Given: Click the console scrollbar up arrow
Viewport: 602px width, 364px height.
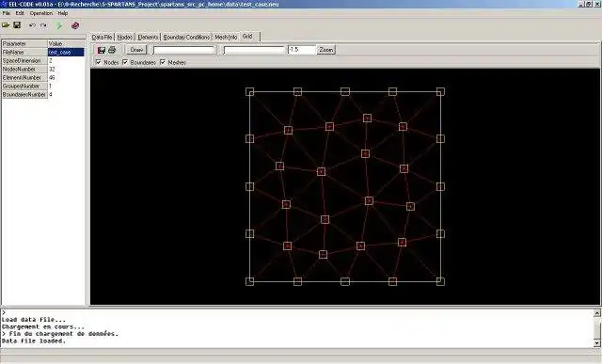Looking at the screenshot, I should point(597,313).
